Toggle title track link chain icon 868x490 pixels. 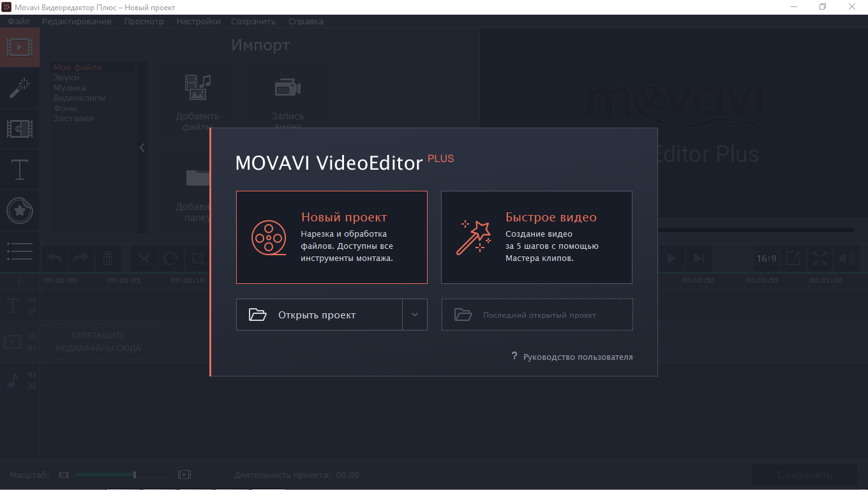click(x=31, y=311)
